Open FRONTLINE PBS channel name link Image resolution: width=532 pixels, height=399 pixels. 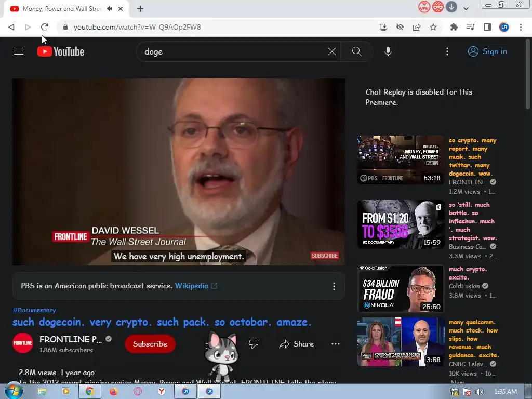70,339
